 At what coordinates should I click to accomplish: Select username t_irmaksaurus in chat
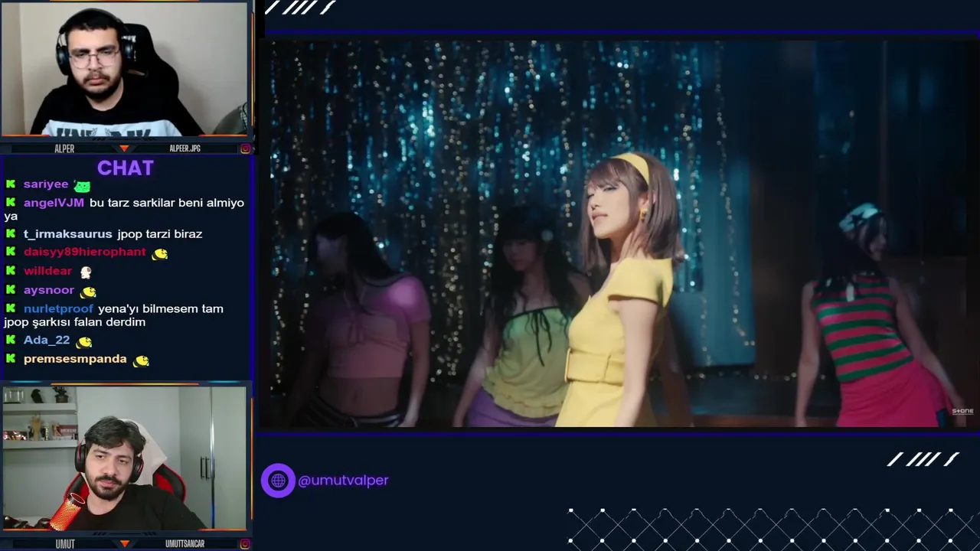point(67,234)
